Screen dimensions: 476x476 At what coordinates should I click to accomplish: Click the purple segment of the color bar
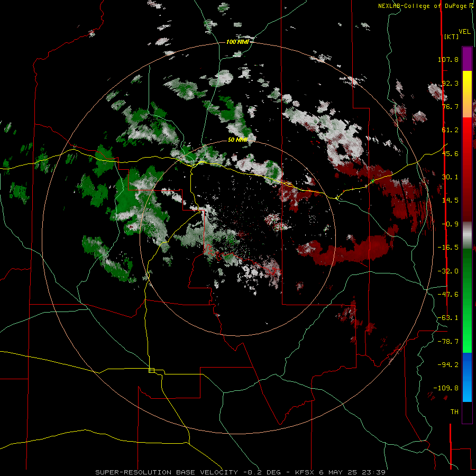click(467, 59)
